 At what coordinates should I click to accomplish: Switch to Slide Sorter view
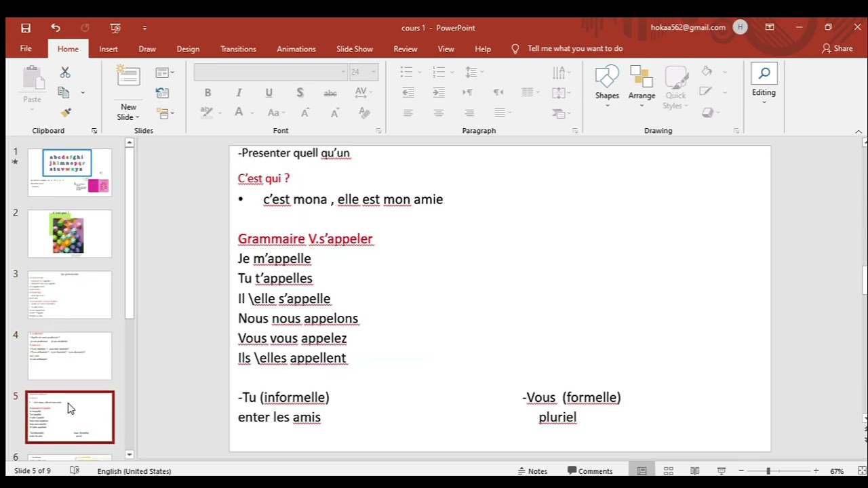(x=669, y=471)
